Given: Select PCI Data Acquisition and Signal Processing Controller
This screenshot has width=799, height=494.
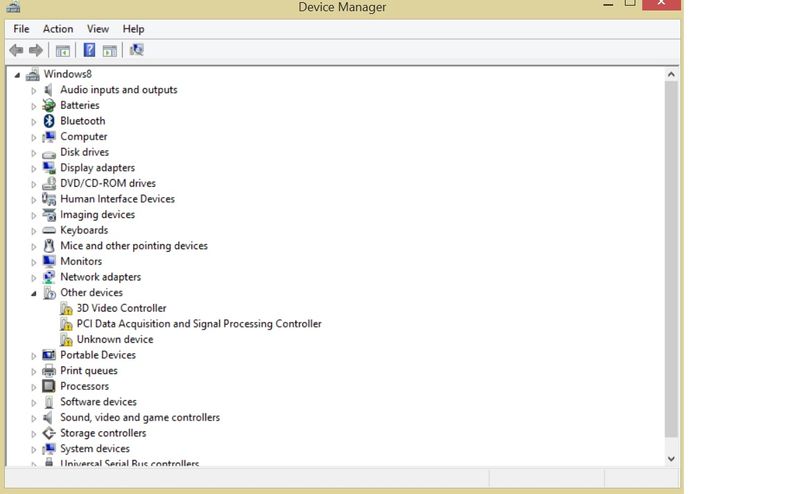Looking at the screenshot, I should (199, 324).
